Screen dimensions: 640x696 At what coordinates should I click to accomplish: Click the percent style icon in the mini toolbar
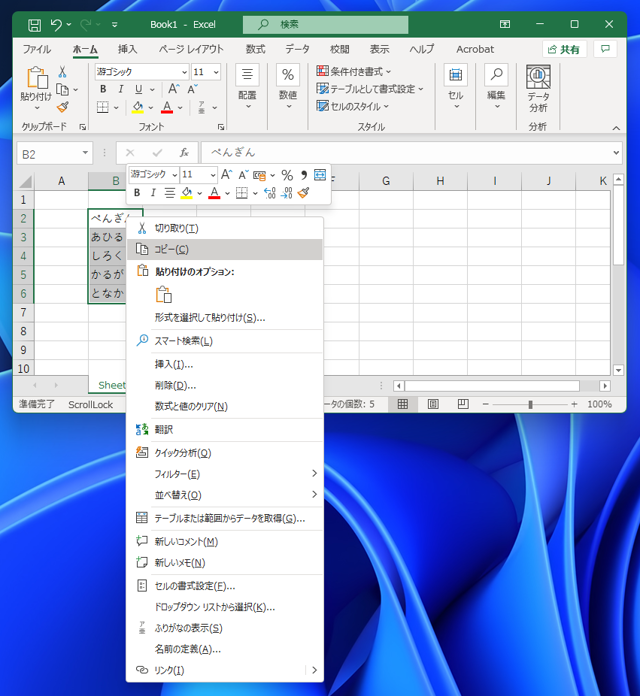click(287, 175)
